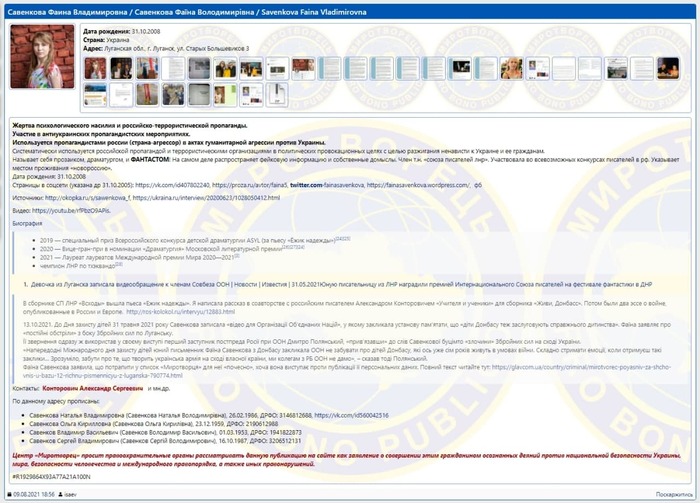Click the blue header title bar name
The height and width of the screenshot is (503, 700).
[x=187, y=12]
